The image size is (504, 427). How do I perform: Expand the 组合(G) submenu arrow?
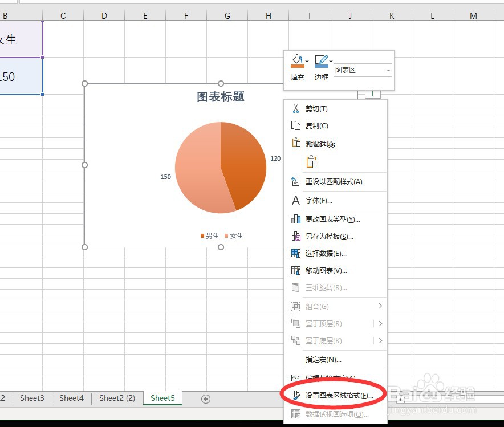380,306
